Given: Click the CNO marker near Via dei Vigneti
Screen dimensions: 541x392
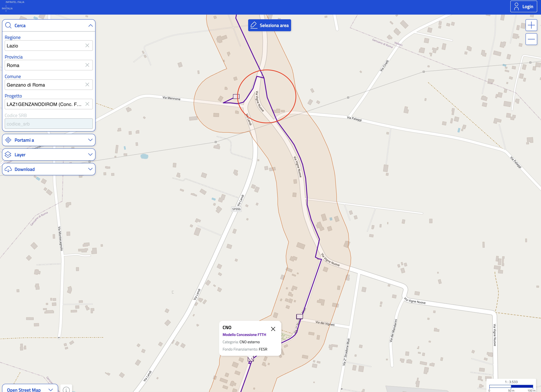Looking at the screenshot, I should click(300, 316).
